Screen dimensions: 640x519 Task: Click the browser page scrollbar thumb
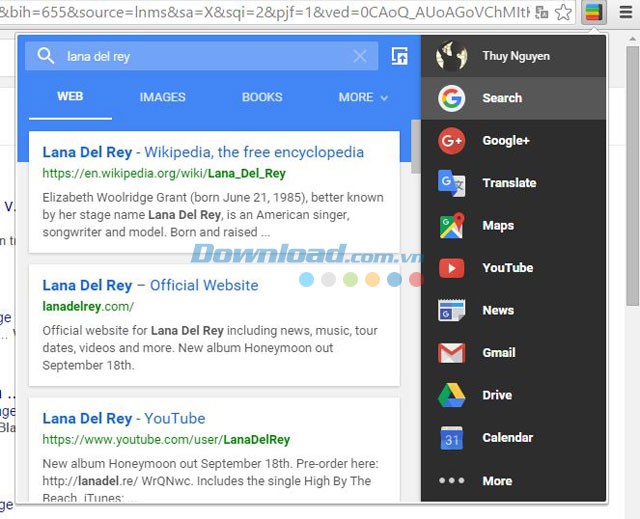pyautogui.click(x=633, y=175)
